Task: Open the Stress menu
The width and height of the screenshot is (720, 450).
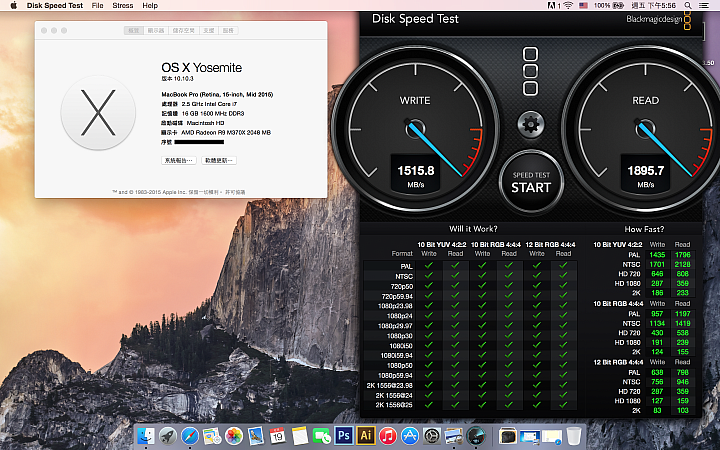Action: coord(123,6)
